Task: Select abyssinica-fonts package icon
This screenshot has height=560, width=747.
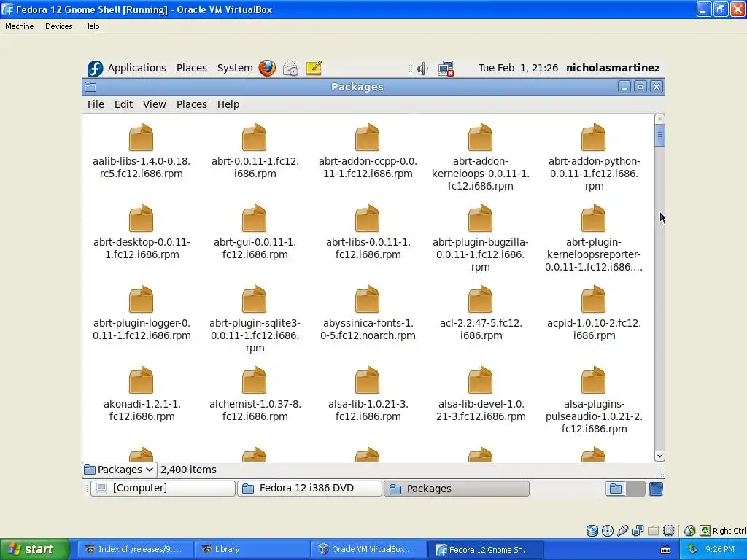Action: [x=368, y=299]
